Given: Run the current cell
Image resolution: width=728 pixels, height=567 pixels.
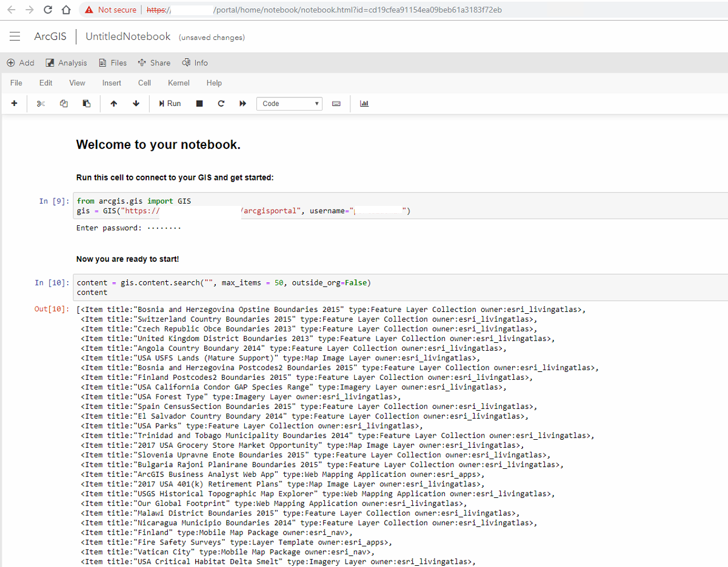Looking at the screenshot, I should [x=170, y=104].
